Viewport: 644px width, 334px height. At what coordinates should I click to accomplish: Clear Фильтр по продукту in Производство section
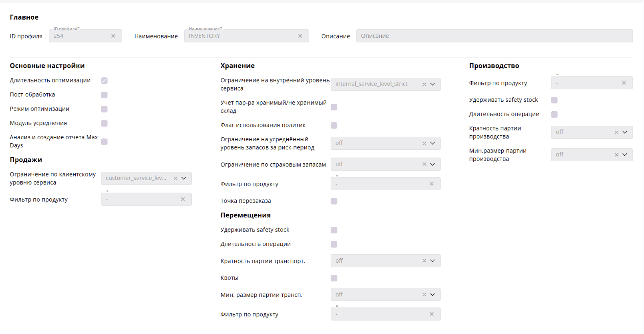(x=624, y=83)
